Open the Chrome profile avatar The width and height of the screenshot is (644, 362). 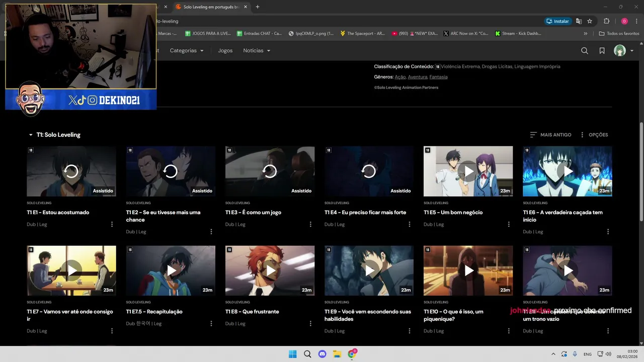click(x=624, y=21)
